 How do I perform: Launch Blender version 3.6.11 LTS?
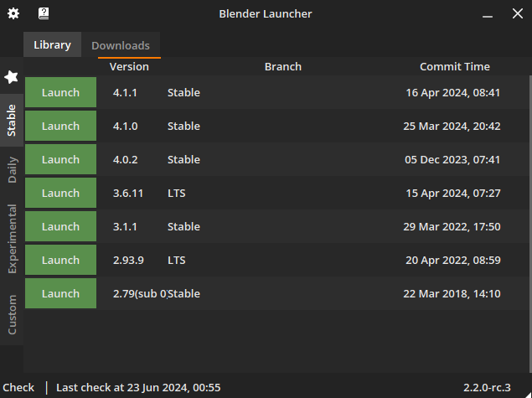point(60,193)
